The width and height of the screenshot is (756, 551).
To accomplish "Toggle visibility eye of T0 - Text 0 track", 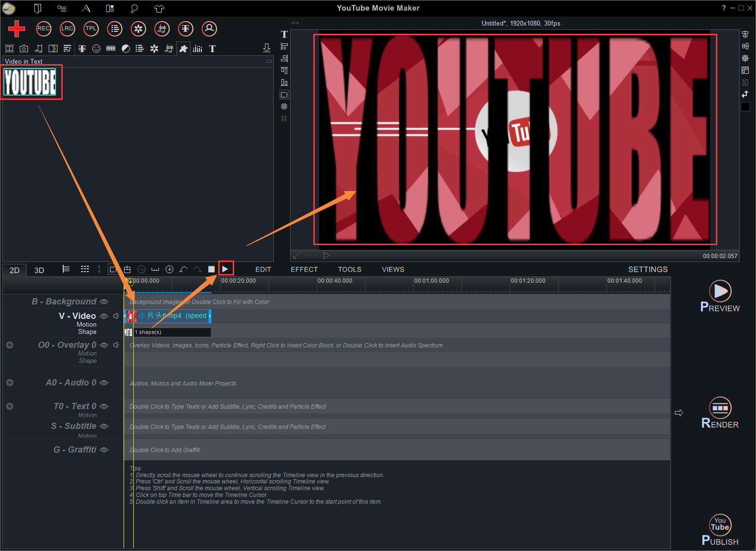I will [104, 406].
